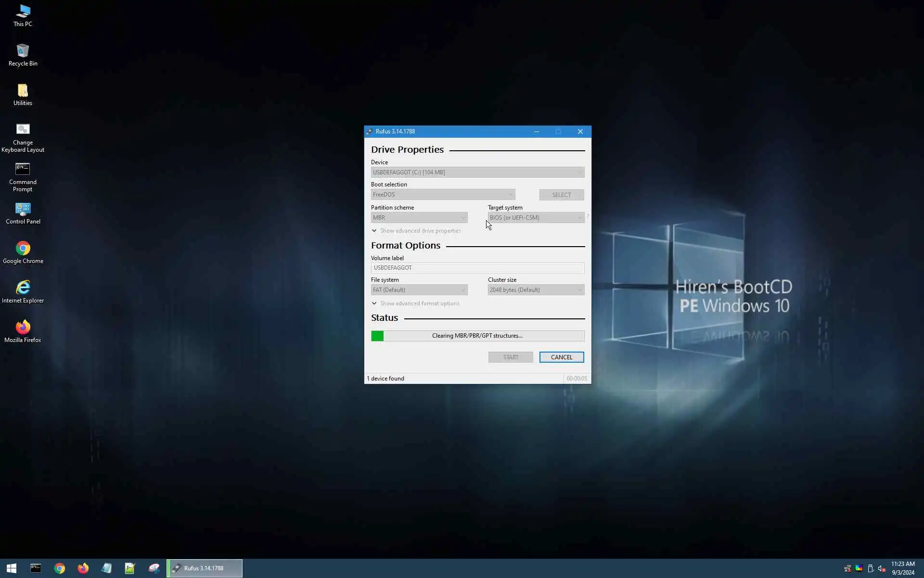Open the Device dropdown
This screenshot has width=924, height=578.
point(477,172)
